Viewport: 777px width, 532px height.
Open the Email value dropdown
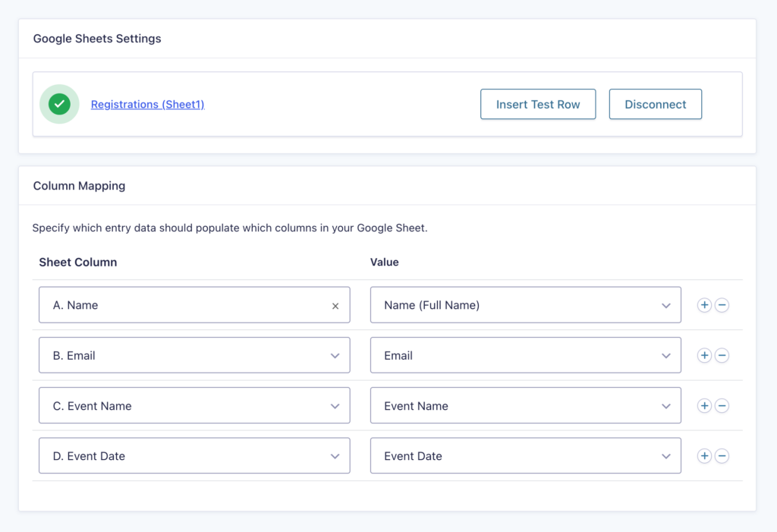click(x=525, y=355)
